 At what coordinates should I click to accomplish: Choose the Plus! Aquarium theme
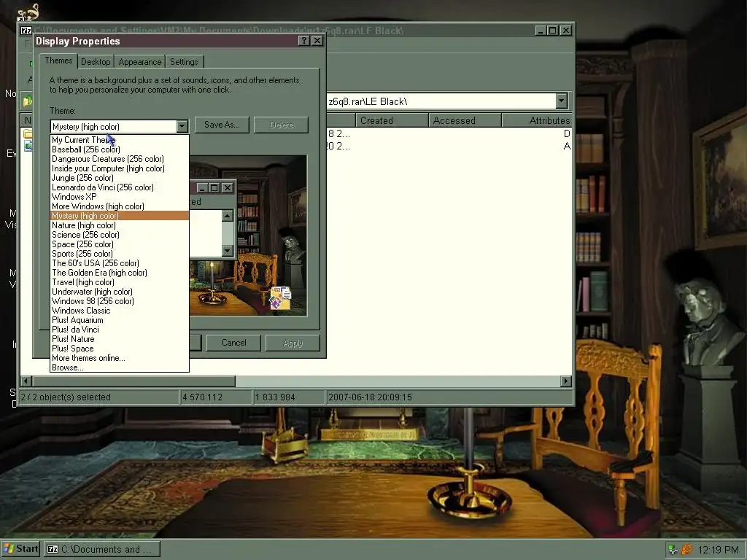pos(120,320)
